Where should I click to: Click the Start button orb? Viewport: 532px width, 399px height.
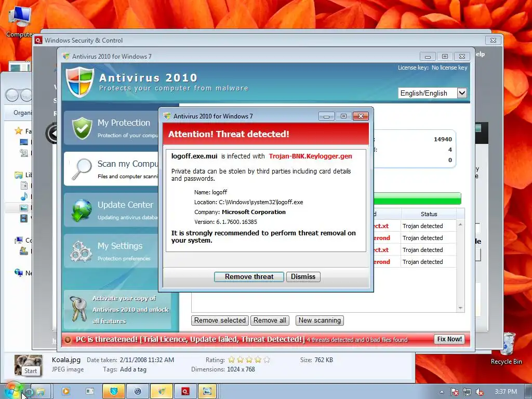click(13, 391)
